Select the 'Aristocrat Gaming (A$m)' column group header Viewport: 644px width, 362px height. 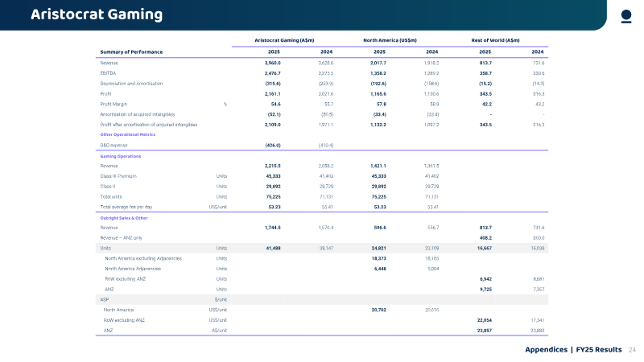tap(284, 40)
